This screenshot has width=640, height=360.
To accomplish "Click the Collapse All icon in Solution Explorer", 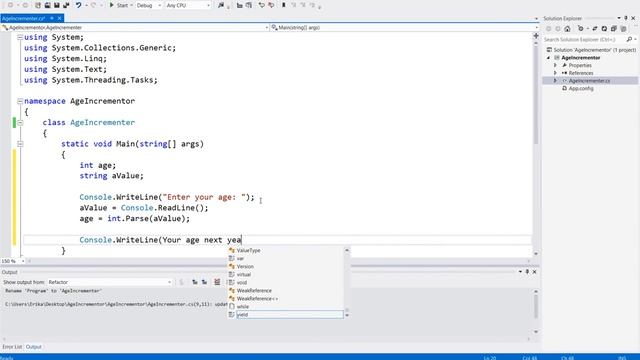I will 613,29.
